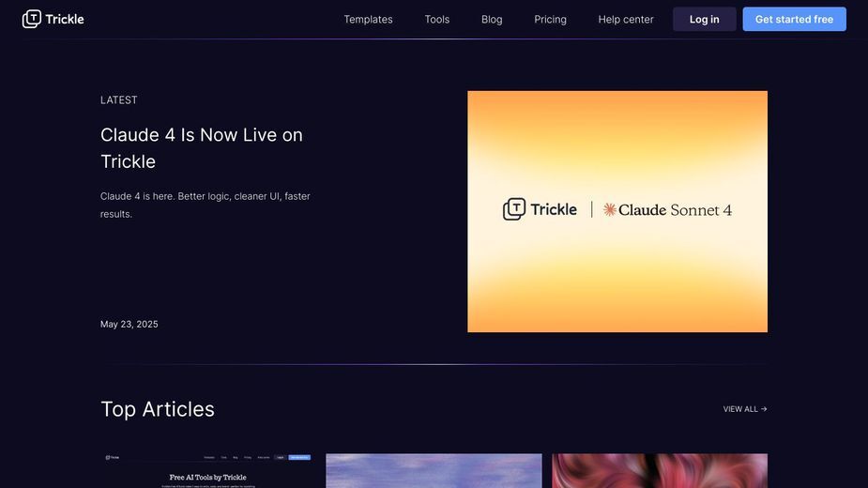Open the Free AI Tools by Trickle thumbnail
The image size is (868, 488).
(x=208, y=471)
